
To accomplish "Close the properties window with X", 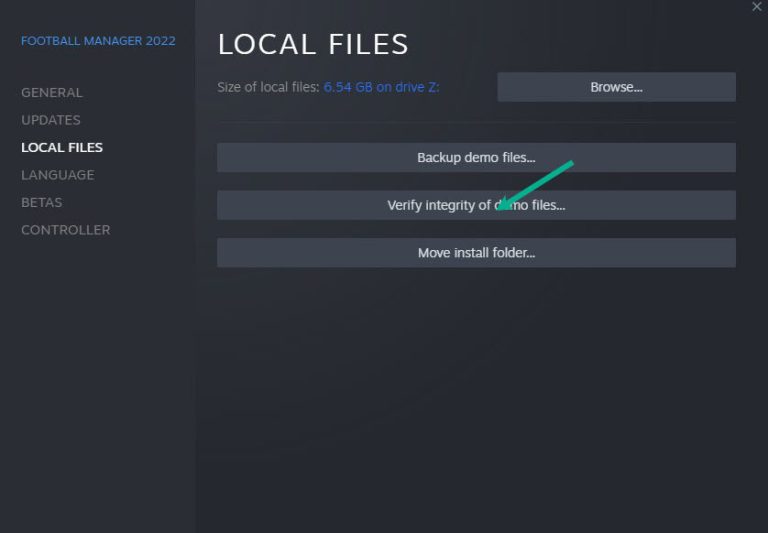I will coord(757,7).
